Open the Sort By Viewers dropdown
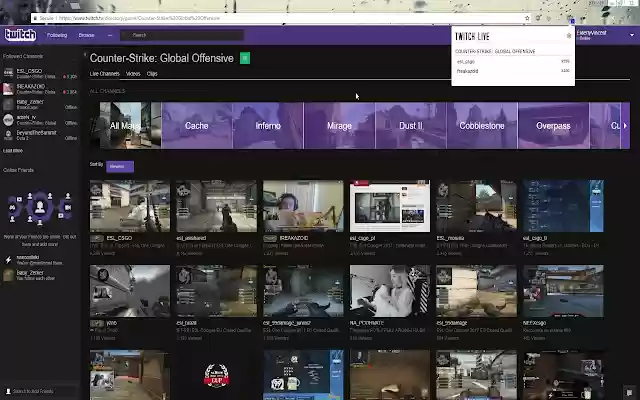This screenshot has width=640, height=400. click(120, 167)
